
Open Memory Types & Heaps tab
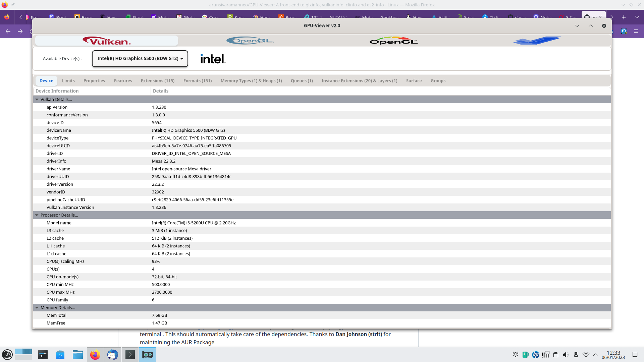pyautogui.click(x=251, y=81)
